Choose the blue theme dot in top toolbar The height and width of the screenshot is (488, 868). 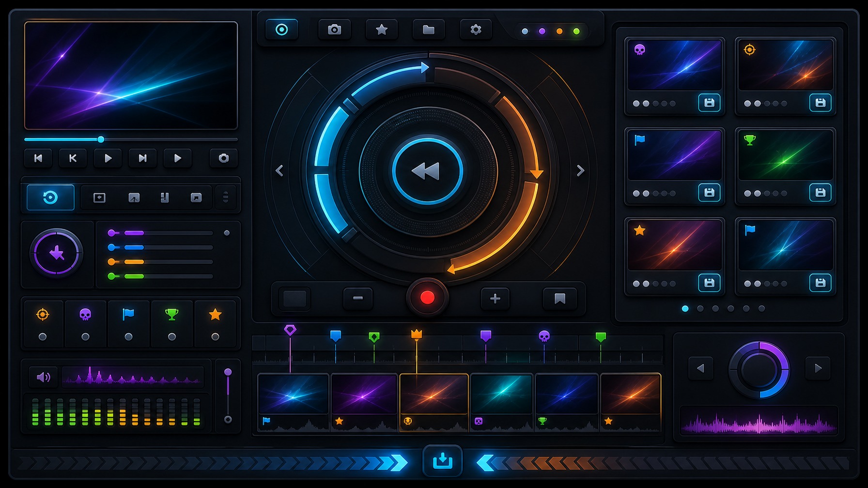click(x=525, y=31)
